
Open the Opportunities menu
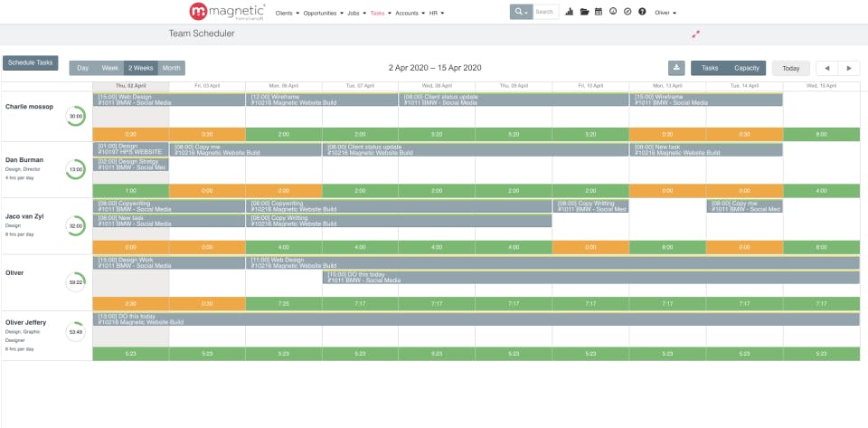tap(323, 13)
